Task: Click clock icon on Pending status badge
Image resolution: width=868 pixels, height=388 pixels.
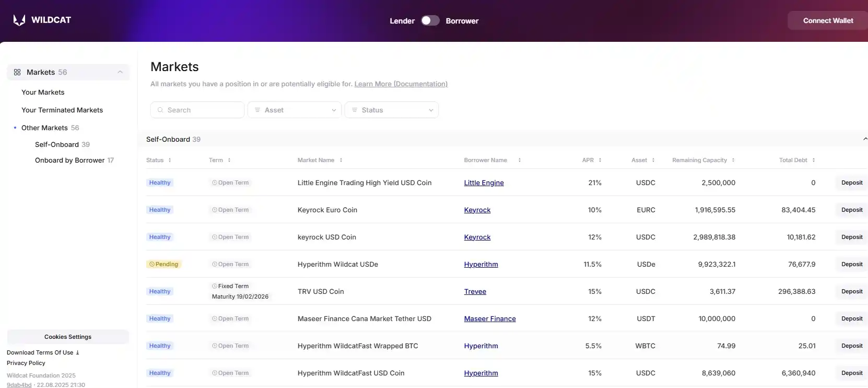Action: tap(152, 264)
